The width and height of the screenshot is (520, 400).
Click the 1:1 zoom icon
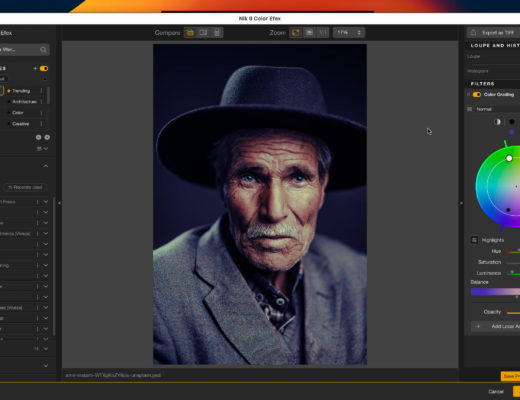[x=323, y=33]
